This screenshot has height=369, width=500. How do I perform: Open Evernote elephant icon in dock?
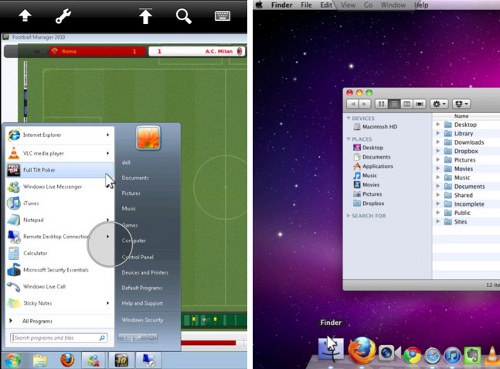click(473, 355)
